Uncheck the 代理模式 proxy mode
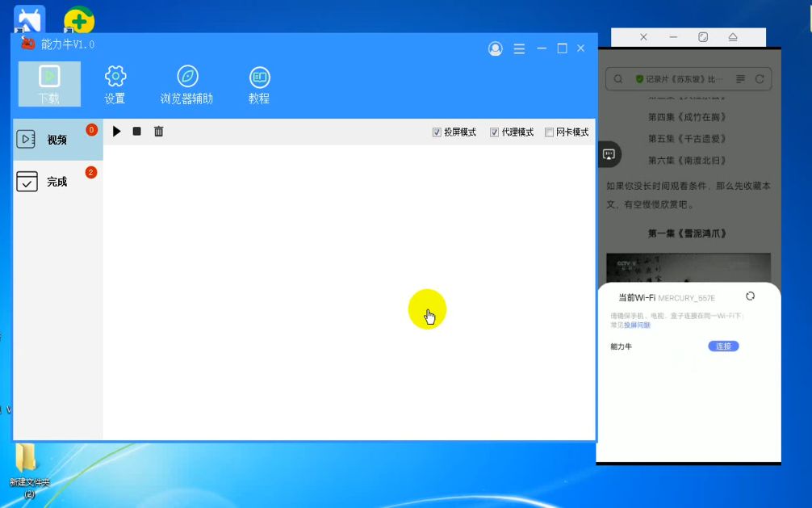812x508 pixels. pos(495,132)
